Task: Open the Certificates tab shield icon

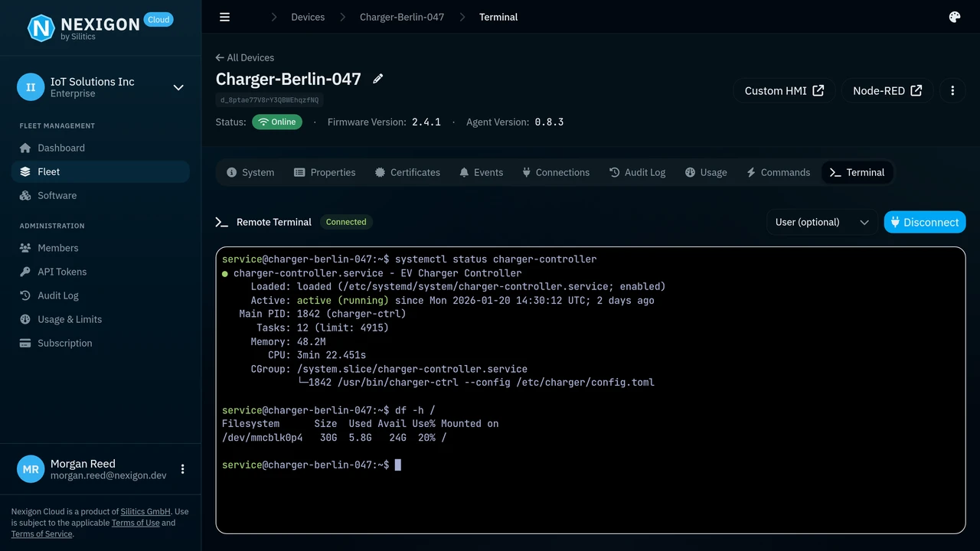Action: tap(381, 172)
